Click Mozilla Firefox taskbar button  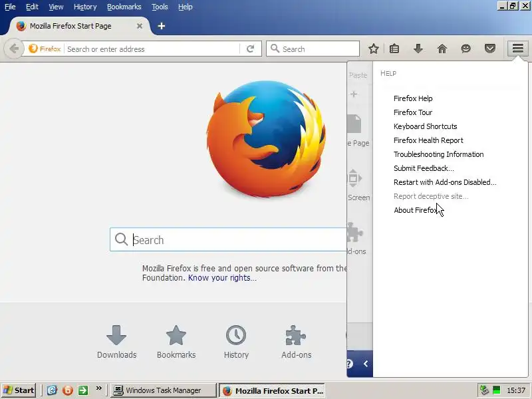tap(272, 390)
